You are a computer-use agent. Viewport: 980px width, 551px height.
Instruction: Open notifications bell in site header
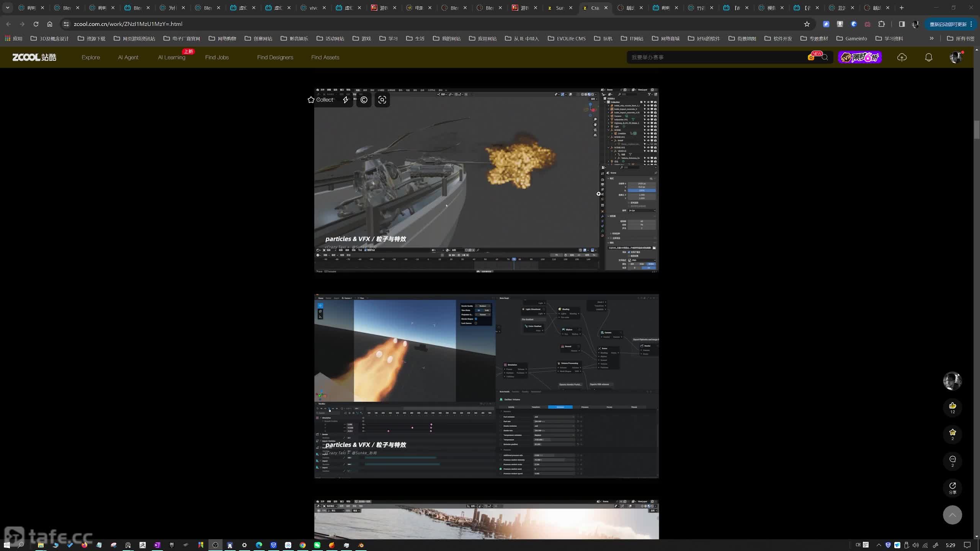tap(929, 57)
